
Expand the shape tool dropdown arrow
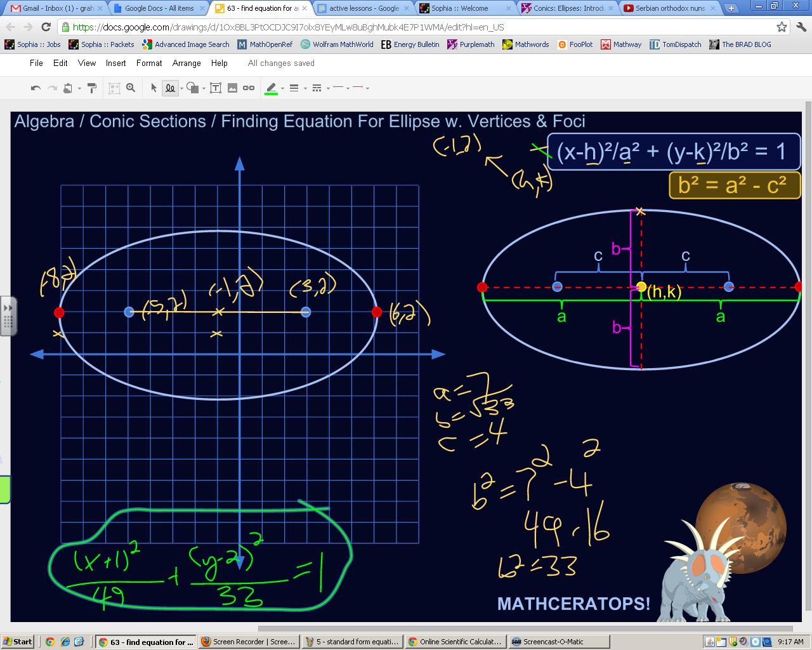coord(204,89)
